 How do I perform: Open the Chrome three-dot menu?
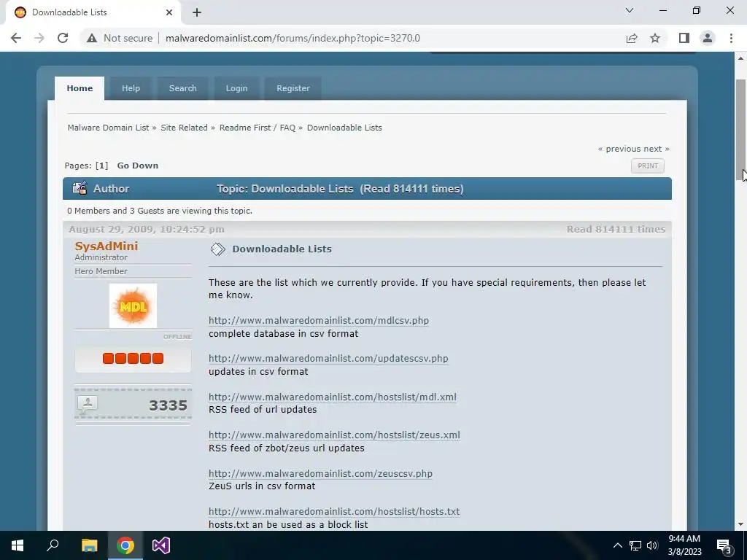(x=731, y=38)
